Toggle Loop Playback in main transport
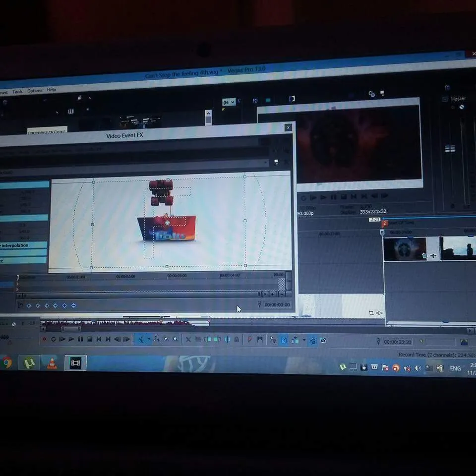 [x=53, y=339]
